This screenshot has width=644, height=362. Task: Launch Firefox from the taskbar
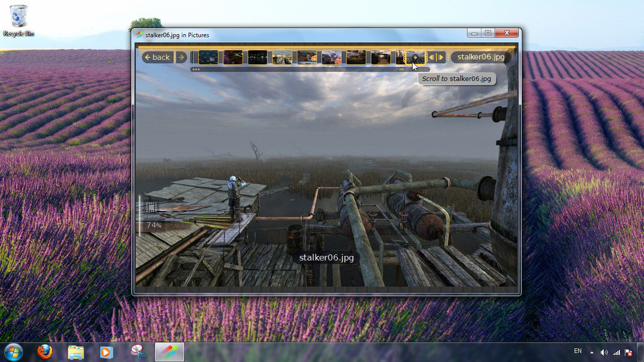point(44,352)
